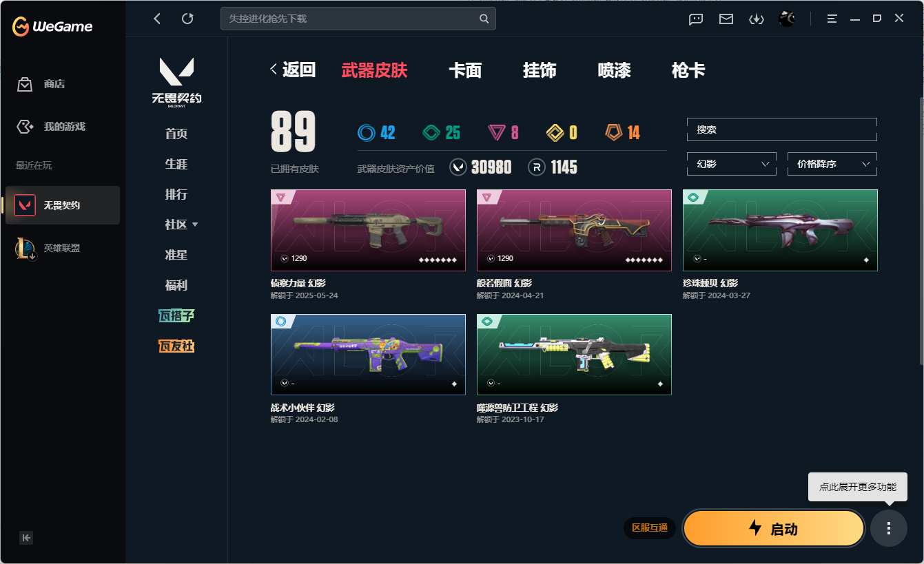Click the blue tier icon with 42
The image size is (924, 564).
coord(367,132)
